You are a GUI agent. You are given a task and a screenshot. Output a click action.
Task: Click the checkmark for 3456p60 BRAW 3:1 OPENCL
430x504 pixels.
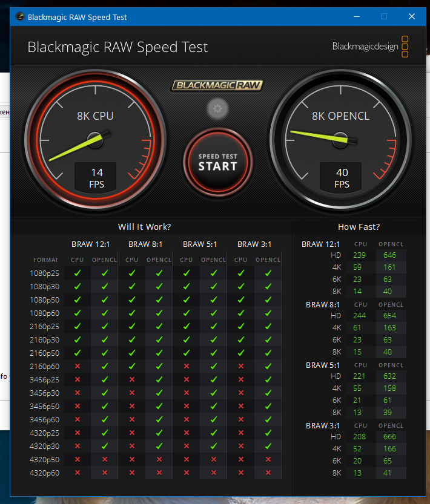point(268,419)
